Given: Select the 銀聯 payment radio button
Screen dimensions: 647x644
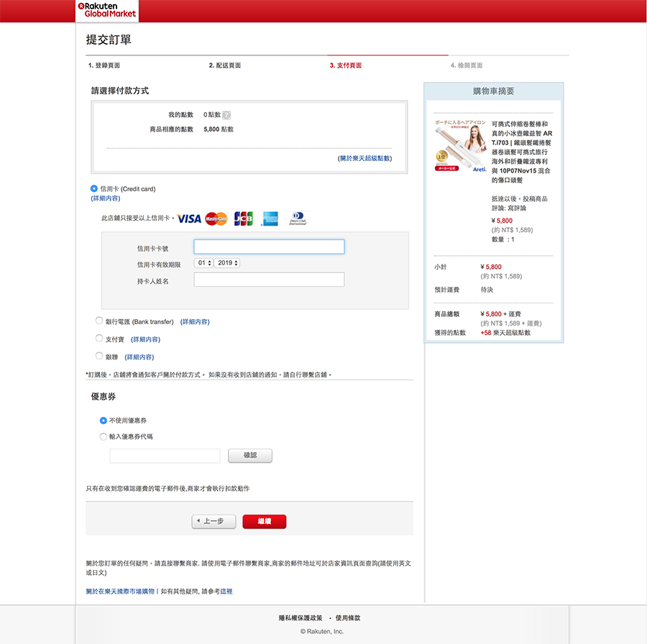Looking at the screenshot, I should [99, 356].
